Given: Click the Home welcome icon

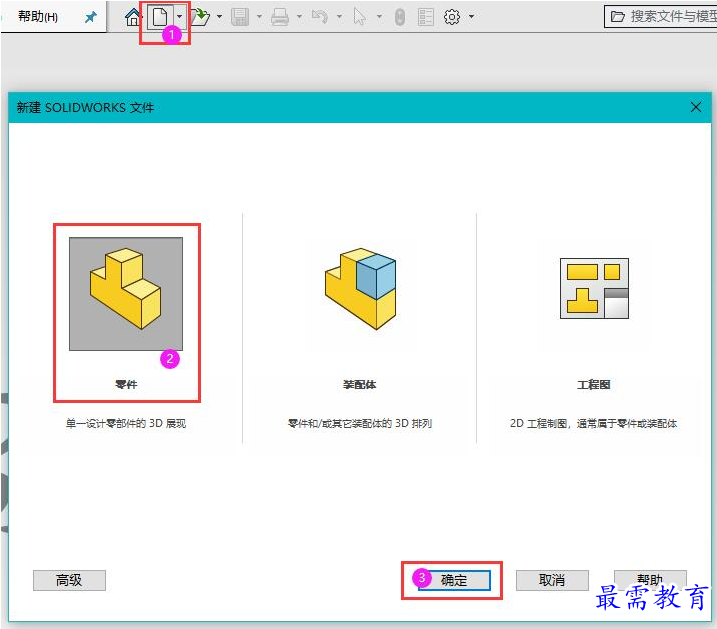Looking at the screenshot, I should [133, 17].
